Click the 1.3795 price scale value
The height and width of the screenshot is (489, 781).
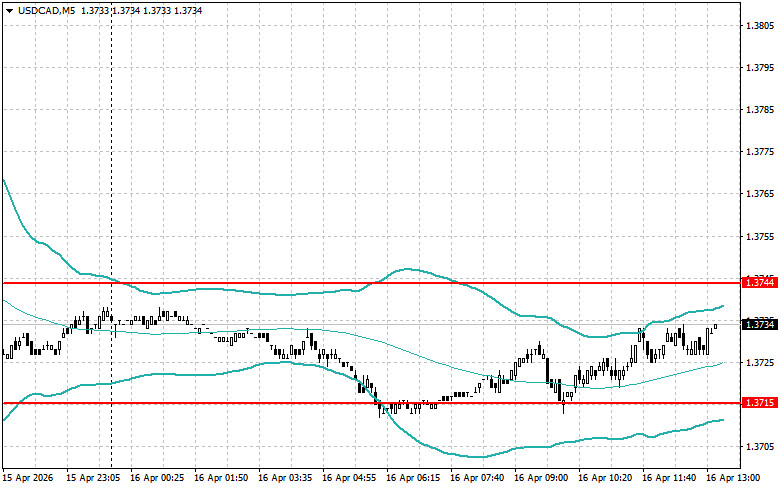[x=760, y=67]
